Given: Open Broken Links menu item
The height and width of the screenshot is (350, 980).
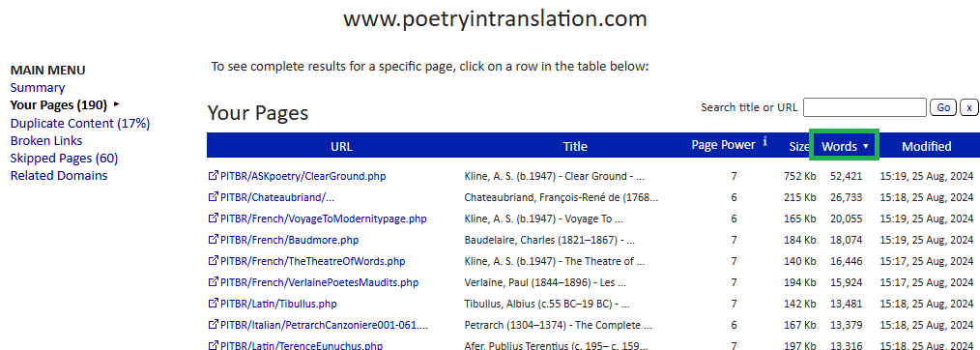Looking at the screenshot, I should click(46, 140).
